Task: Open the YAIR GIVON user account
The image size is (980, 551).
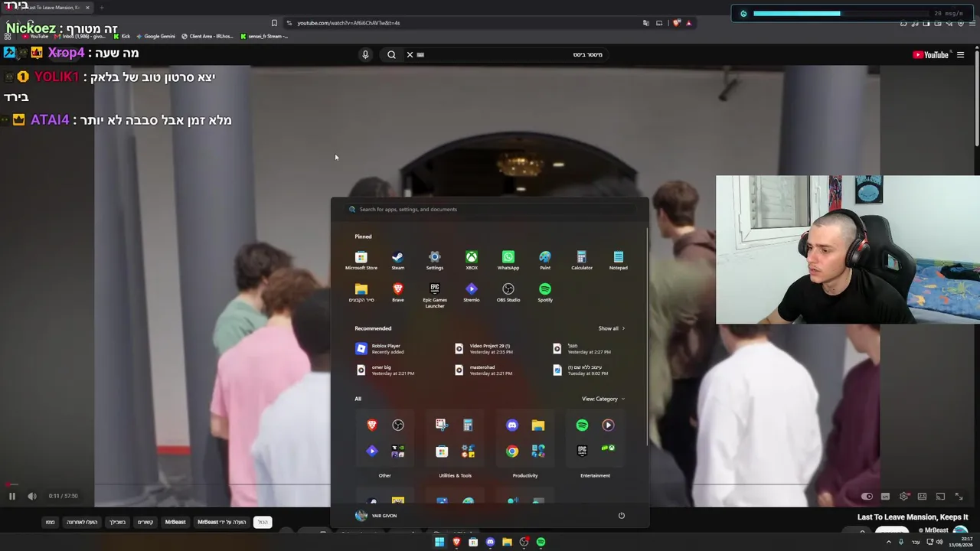Action: [376, 516]
